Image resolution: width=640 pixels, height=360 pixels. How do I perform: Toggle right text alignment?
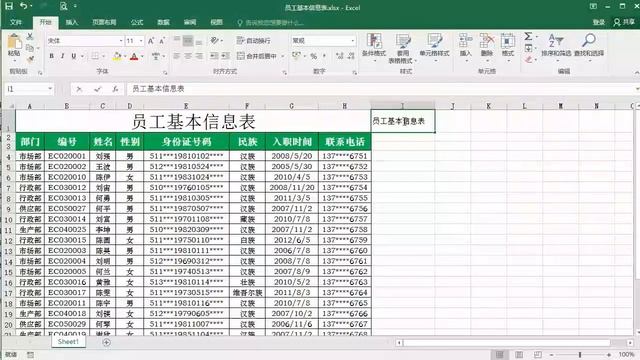pos(199,56)
